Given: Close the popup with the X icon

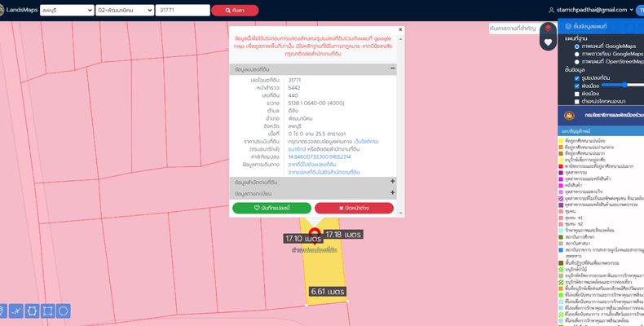Looking at the screenshot, I should (x=400, y=29).
